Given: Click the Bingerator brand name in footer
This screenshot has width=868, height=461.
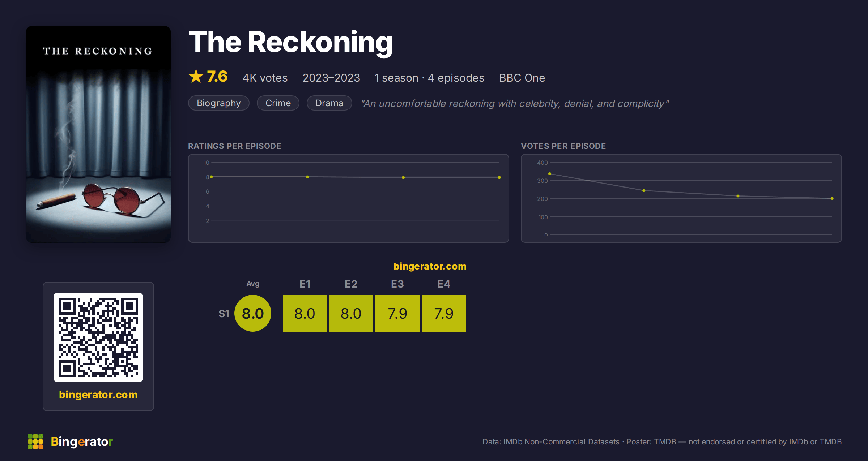Looking at the screenshot, I should 82,441.
